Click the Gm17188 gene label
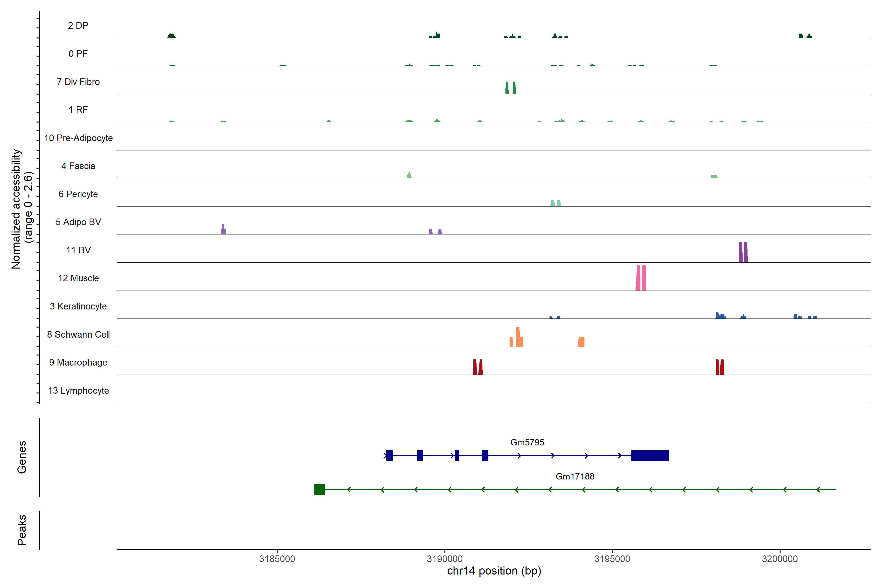The height and width of the screenshot is (588, 882). 575,476
